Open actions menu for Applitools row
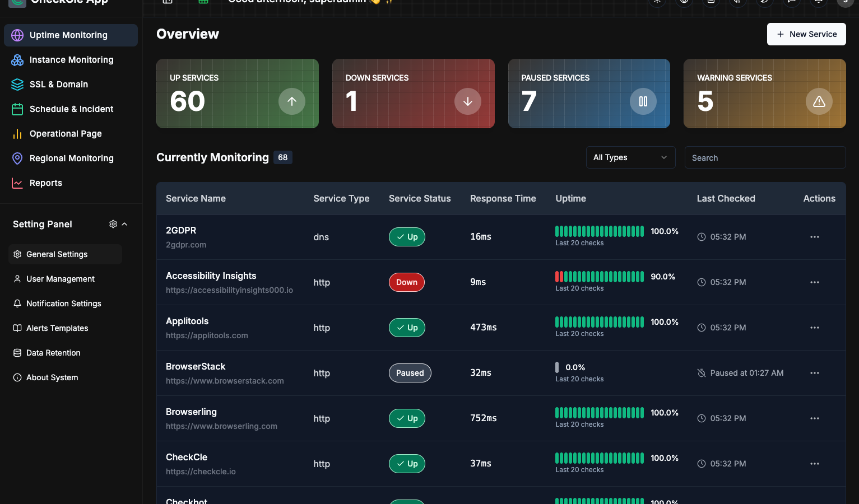This screenshot has height=504, width=859. click(x=815, y=328)
